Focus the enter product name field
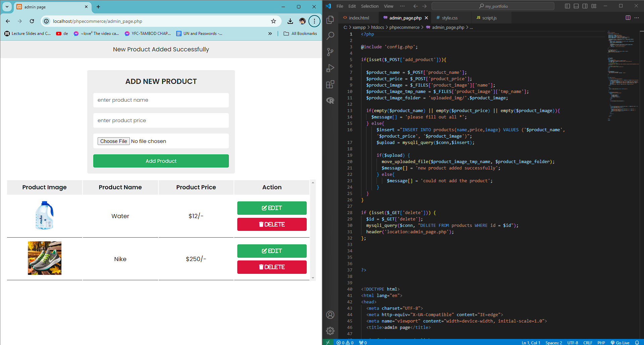The image size is (644, 345). pyautogui.click(x=161, y=100)
